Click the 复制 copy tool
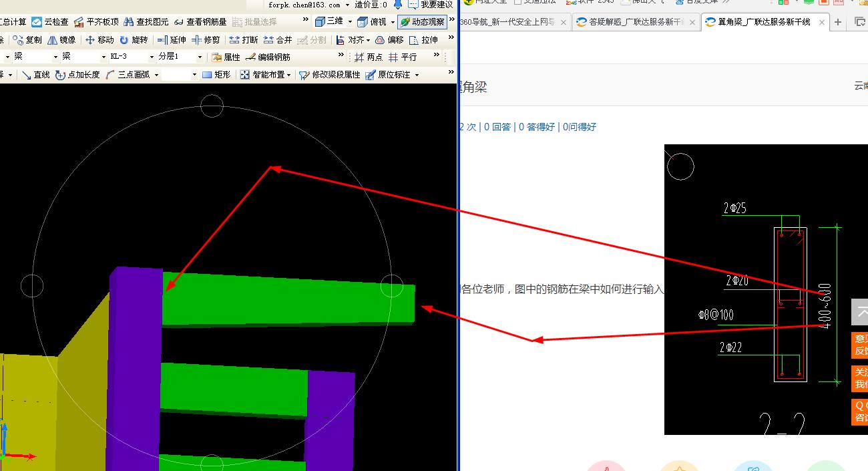 pos(27,40)
